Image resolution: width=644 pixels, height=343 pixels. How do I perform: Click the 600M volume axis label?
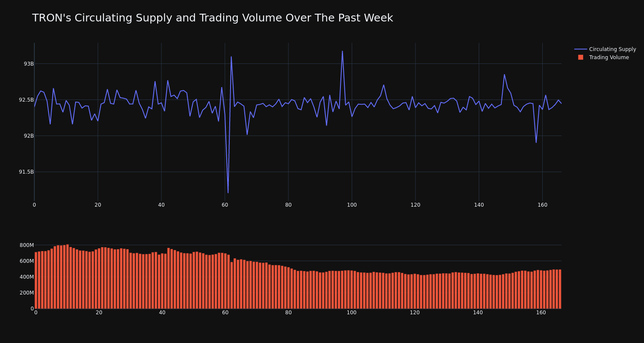(x=27, y=261)
